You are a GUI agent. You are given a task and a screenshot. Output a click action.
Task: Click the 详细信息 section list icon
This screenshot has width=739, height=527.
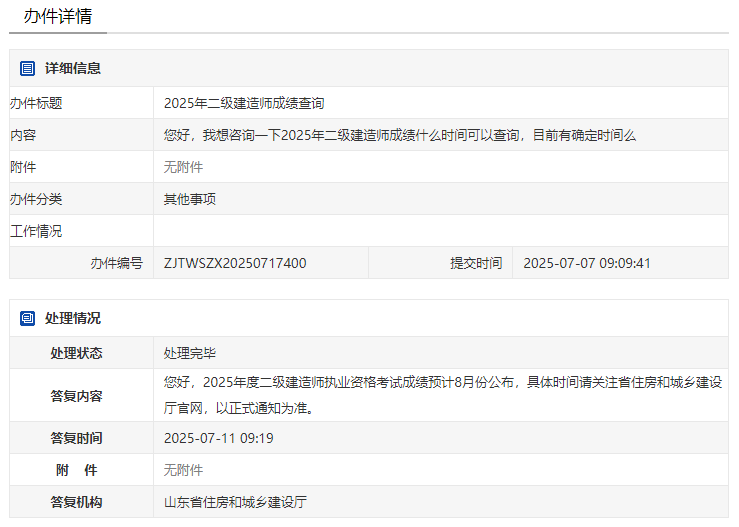coord(28,68)
